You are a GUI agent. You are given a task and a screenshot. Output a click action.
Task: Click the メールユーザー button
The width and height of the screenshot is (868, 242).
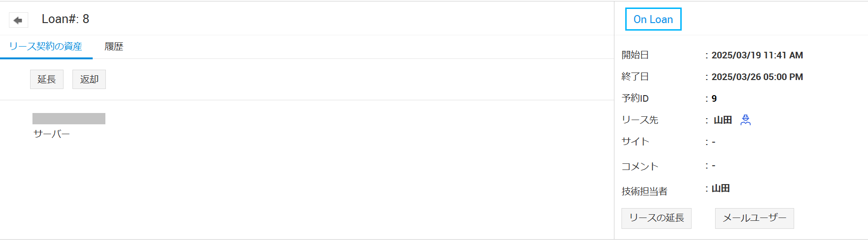click(x=754, y=218)
